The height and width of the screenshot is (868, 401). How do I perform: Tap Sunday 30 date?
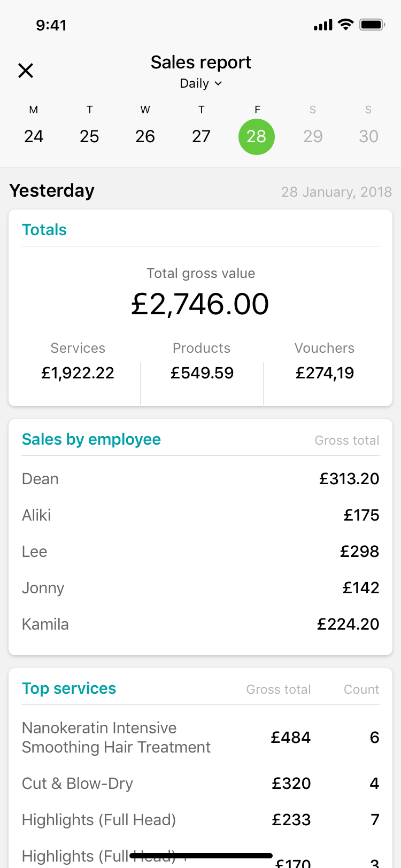pos(368,136)
